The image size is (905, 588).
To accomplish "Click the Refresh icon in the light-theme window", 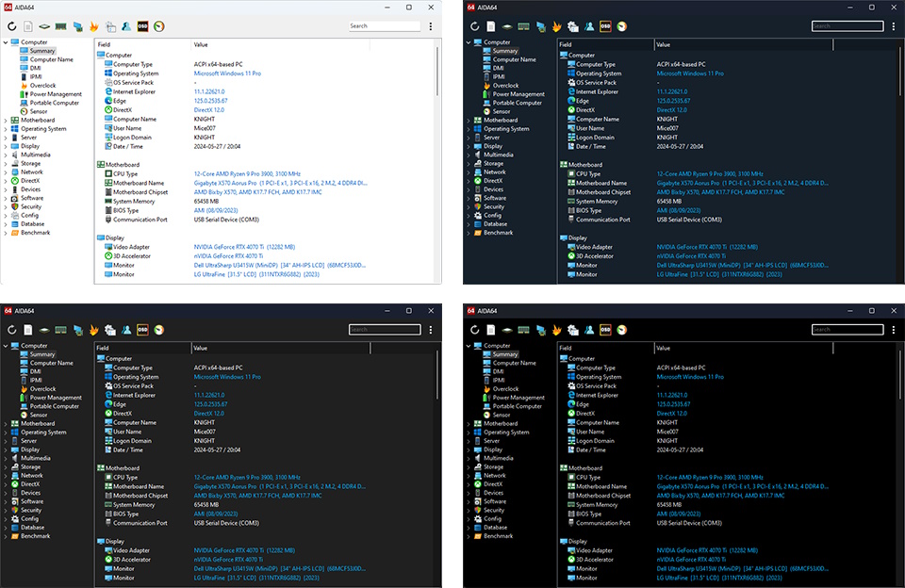I will tap(12, 26).
